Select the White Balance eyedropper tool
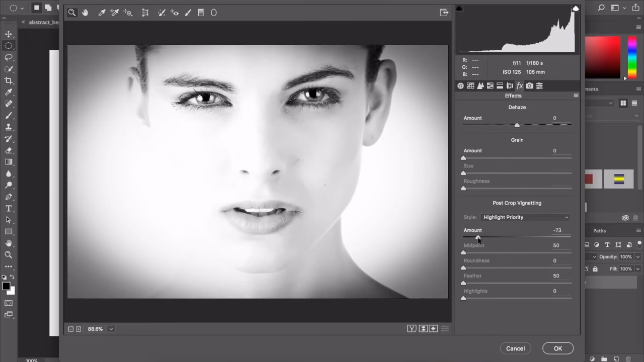The image size is (644, 362). pos(102,13)
